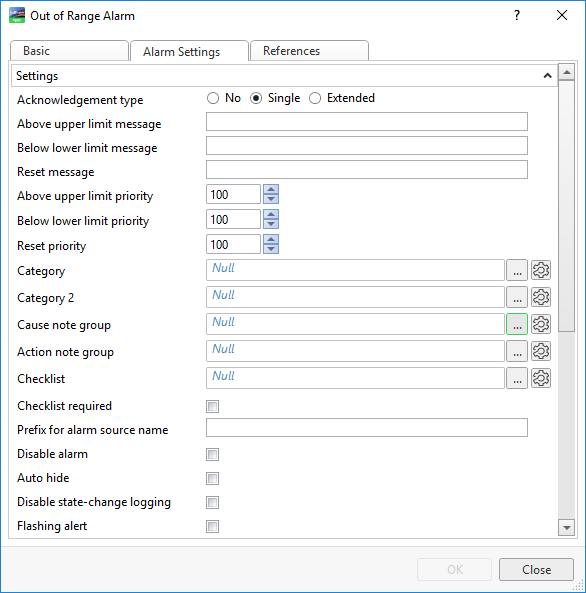Click the Checklist Null field
Image resolution: width=586 pixels, height=593 pixels.
(355, 378)
